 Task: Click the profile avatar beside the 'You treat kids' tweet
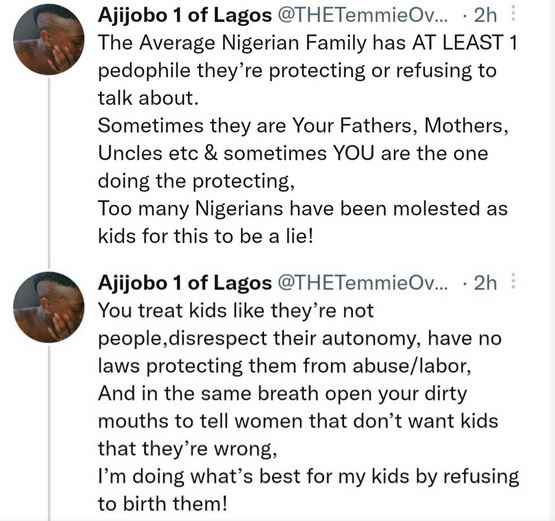point(49,307)
